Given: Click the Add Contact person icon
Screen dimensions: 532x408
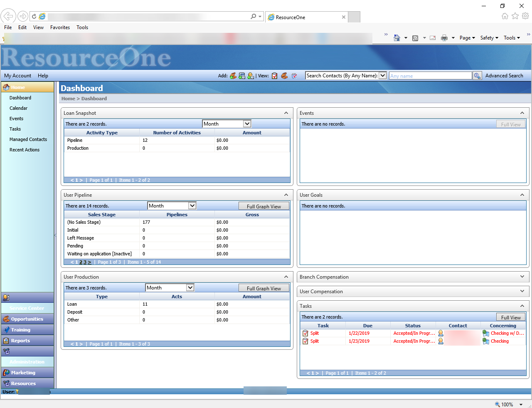Looking at the screenshot, I should (x=251, y=76).
